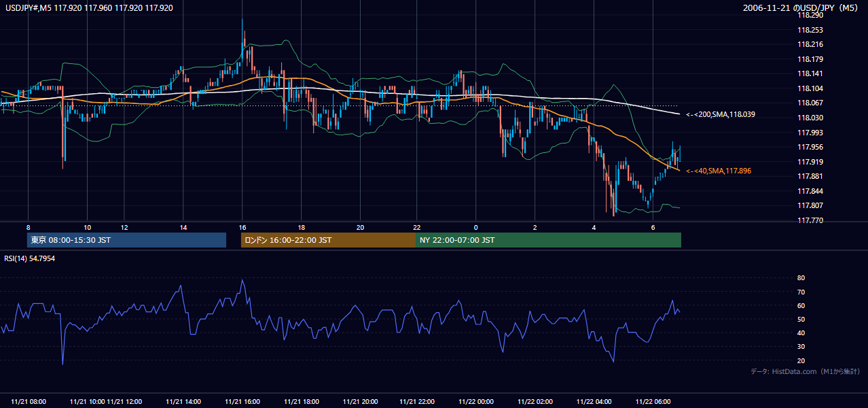This screenshot has width=868, height=408.
Task: Click price axis value 117.881
Action: point(810,176)
